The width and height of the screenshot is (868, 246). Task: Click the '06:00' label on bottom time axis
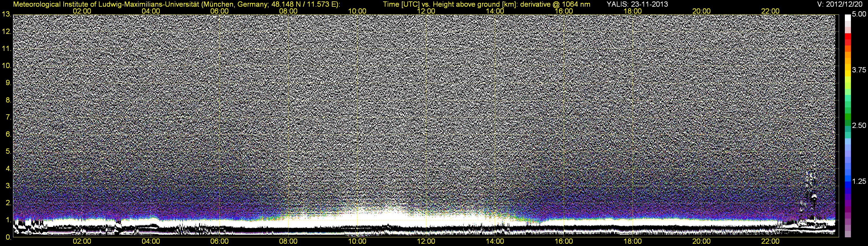(220, 242)
